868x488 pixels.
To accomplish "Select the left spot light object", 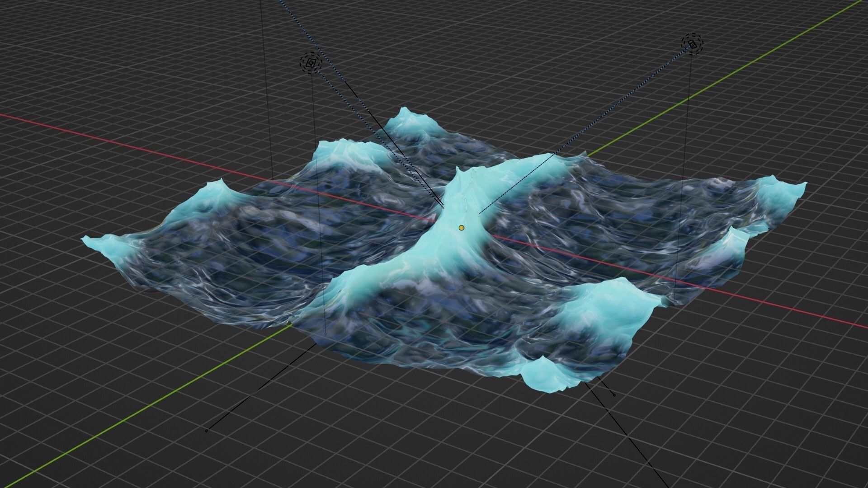I will pyautogui.click(x=311, y=63).
